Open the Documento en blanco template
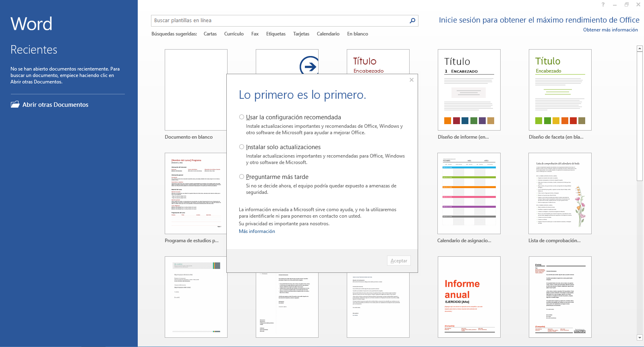The height and width of the screenshot is (347, 644). click(x=196, y=90)
